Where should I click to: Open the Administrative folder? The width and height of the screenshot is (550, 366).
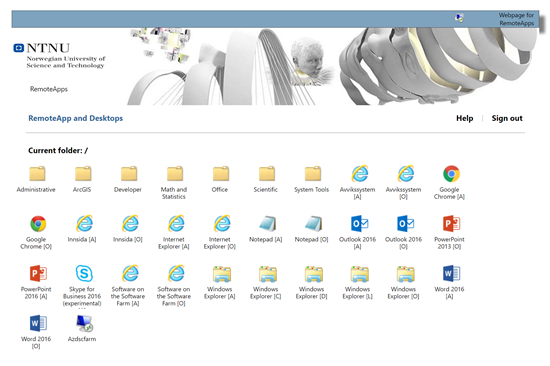pos(36,179)
